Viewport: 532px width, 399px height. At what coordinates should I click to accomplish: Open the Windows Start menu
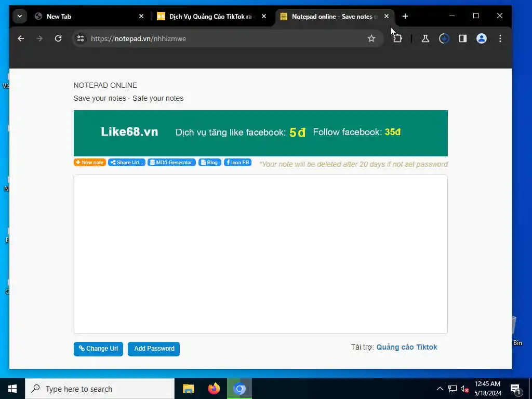[x=12, y=389]
